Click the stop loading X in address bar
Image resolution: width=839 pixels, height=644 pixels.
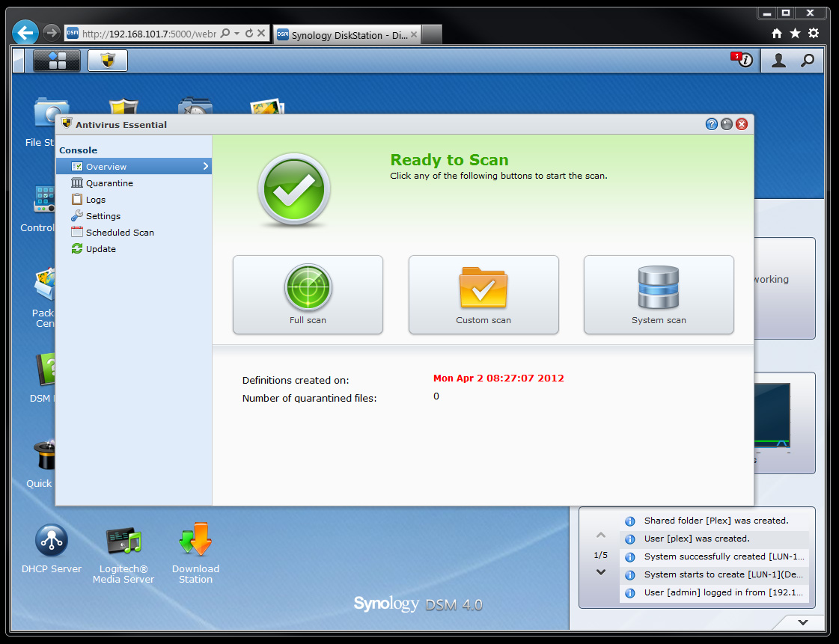(261, 33)
